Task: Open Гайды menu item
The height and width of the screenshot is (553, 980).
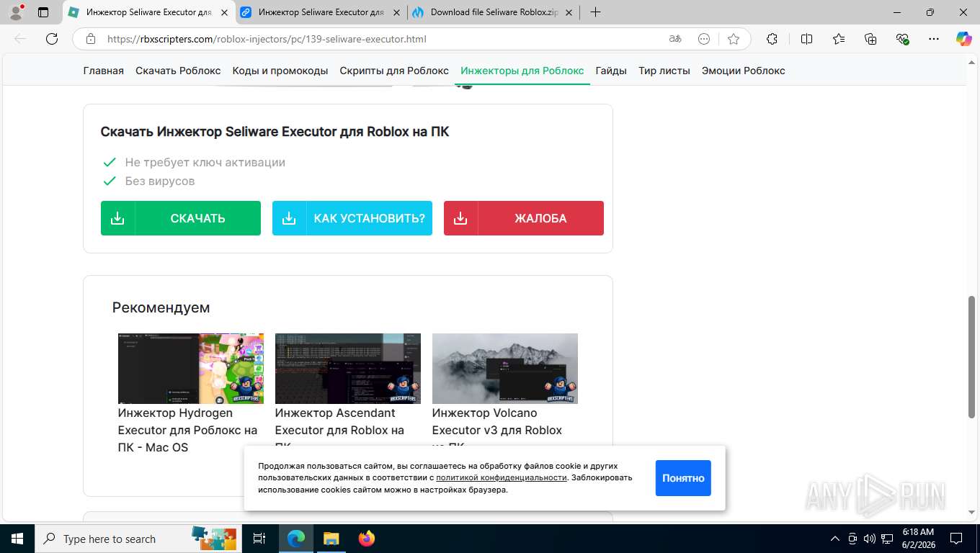Action: point(611,71)
